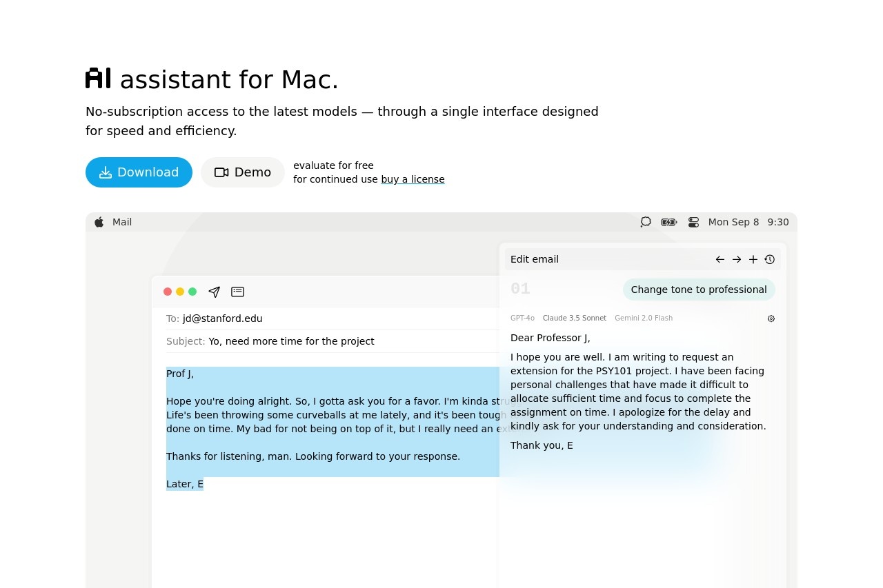The image size is (883, 588).
Task: Click the plus icon for new prompt
Action: click(753, 259)
